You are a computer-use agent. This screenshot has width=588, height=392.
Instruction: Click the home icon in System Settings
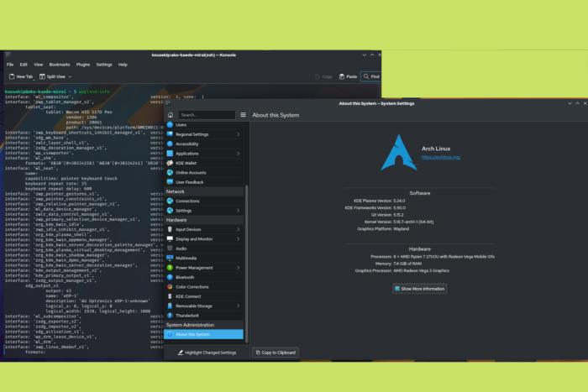(171, 115)
